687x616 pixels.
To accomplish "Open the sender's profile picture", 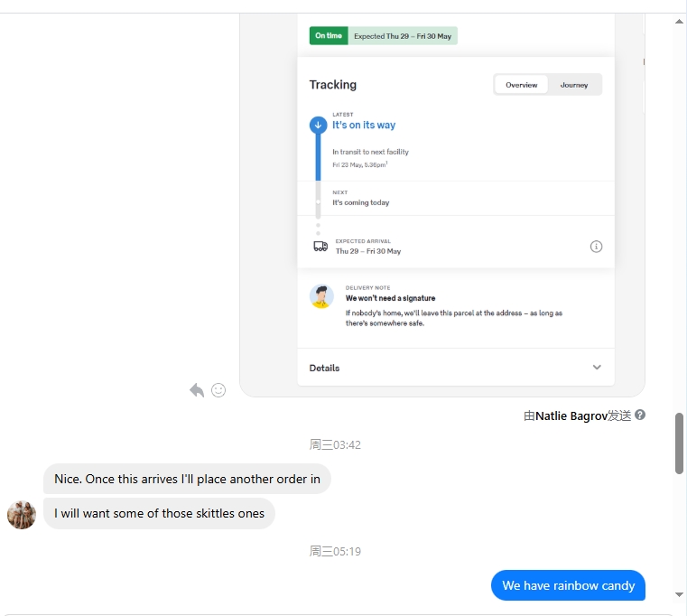I will 22,515.
